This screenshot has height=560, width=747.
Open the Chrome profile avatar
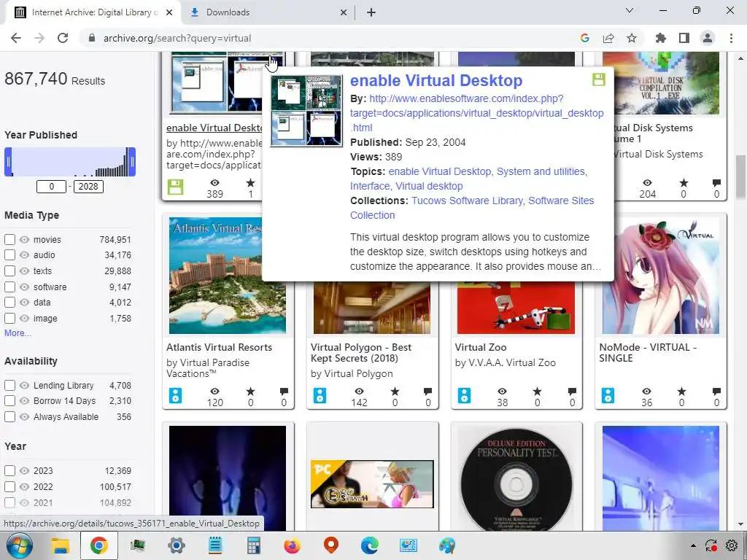click(708, 38)
